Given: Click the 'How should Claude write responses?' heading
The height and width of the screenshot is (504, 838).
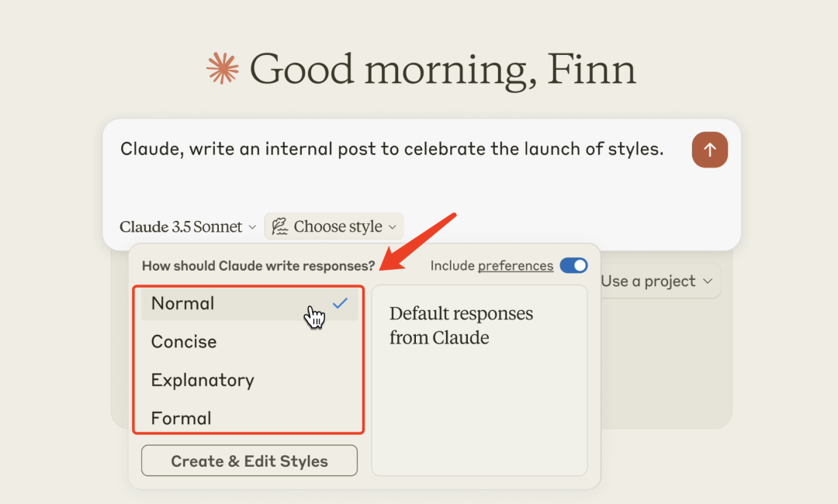Looking at the screenshot, I should pyautogui.click(x=258, y=266).
